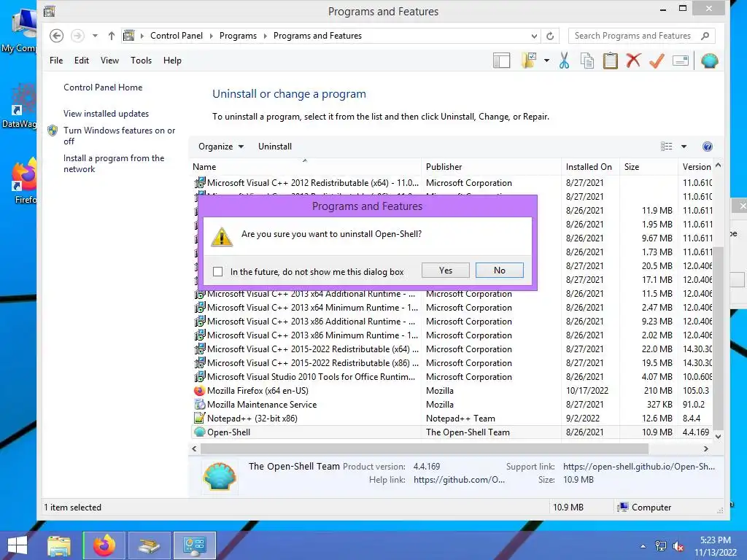Open the View menu
747x560 pixels.
click(109, 61)
